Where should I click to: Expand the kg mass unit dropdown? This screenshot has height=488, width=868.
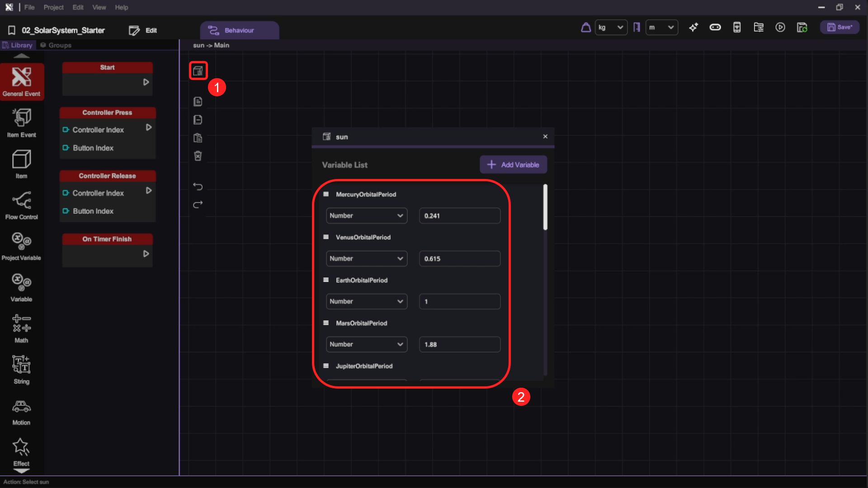click(x=611, y=28)
